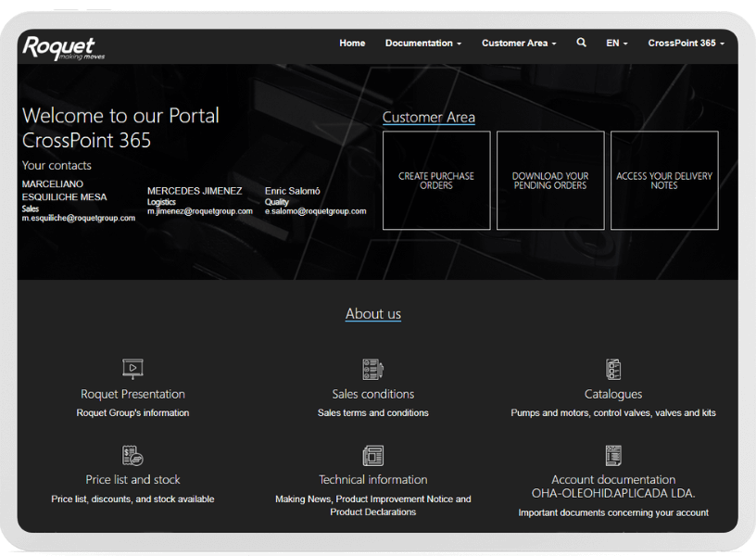Click the Customer Area heading link

point(429,117)
